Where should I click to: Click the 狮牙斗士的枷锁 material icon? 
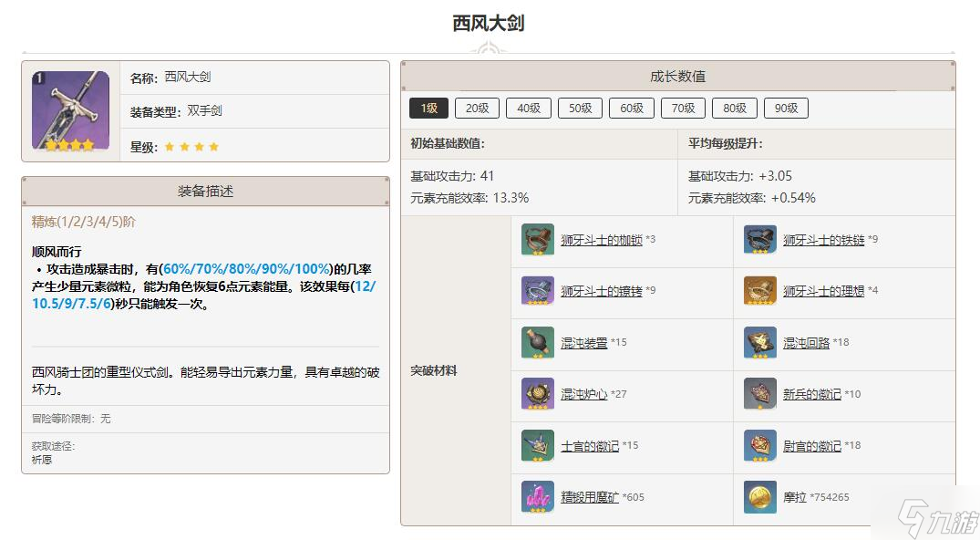[538, 240]
